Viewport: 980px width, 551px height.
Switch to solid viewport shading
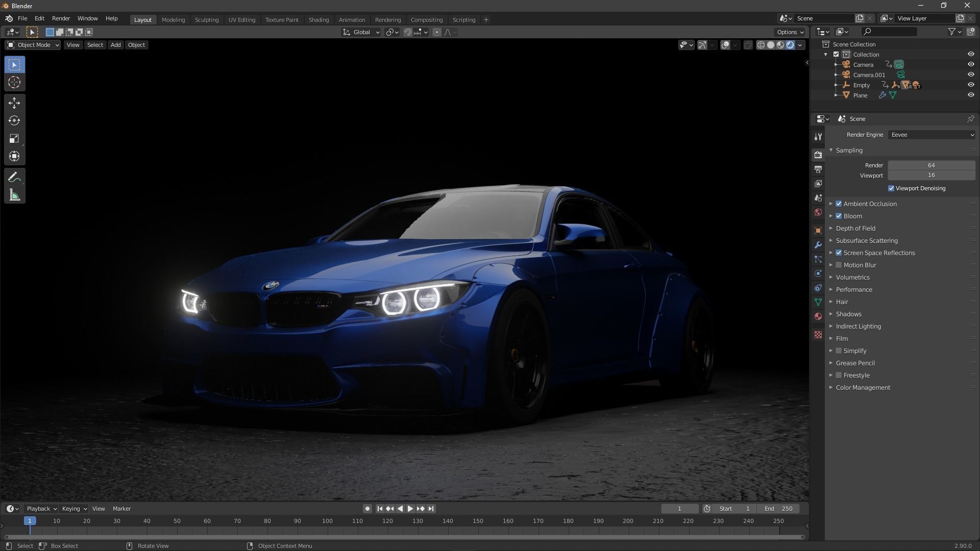(x=771, y=45)
